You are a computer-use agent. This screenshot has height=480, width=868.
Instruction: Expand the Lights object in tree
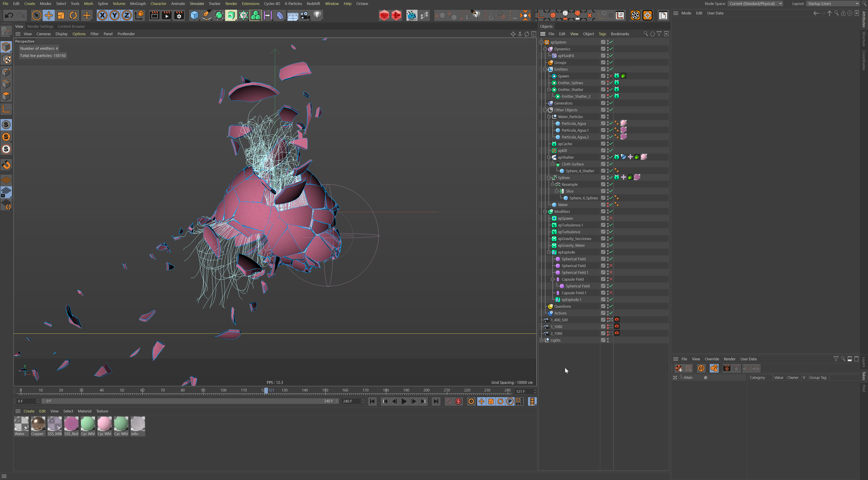click(x=541, y=340)
